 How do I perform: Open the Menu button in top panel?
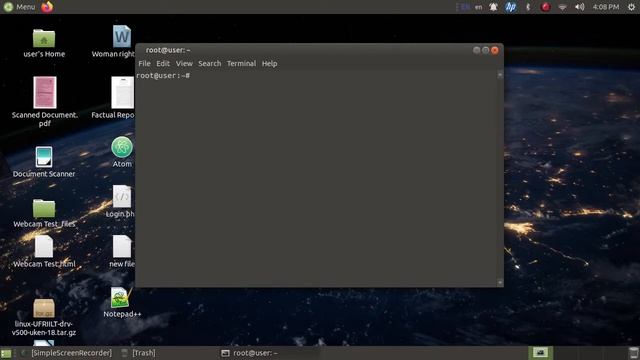click(19, 7)
